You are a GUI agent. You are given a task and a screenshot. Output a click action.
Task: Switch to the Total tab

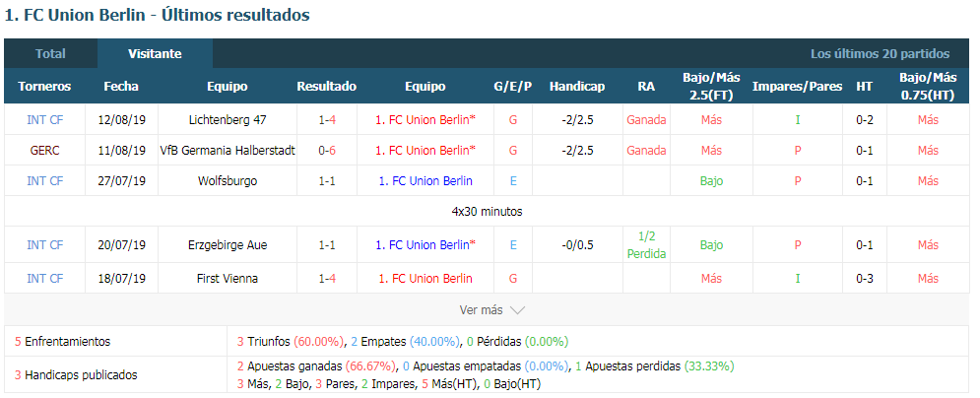50,54
